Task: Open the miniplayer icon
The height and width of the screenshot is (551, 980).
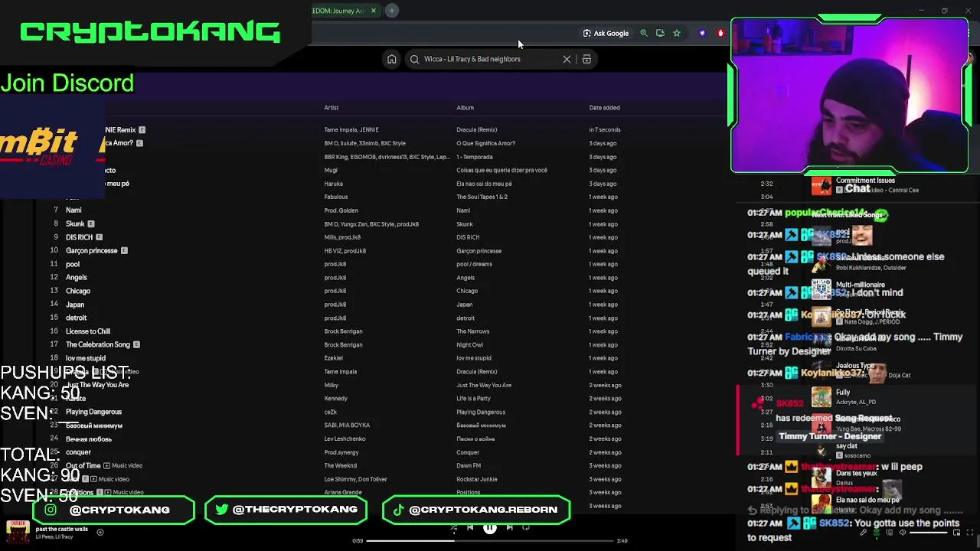Action: 955,533
